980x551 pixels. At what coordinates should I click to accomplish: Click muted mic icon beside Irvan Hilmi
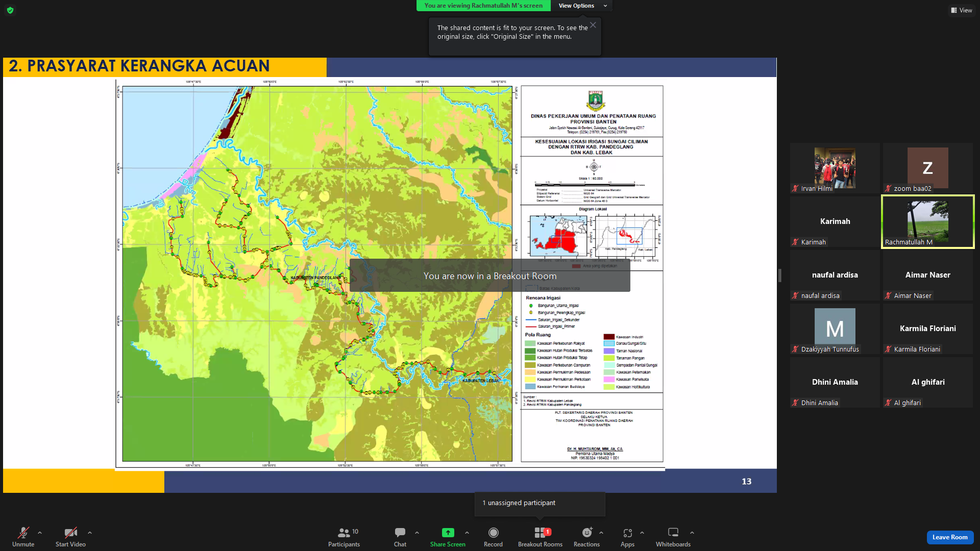pyautogui.click(x=795, y=189)
